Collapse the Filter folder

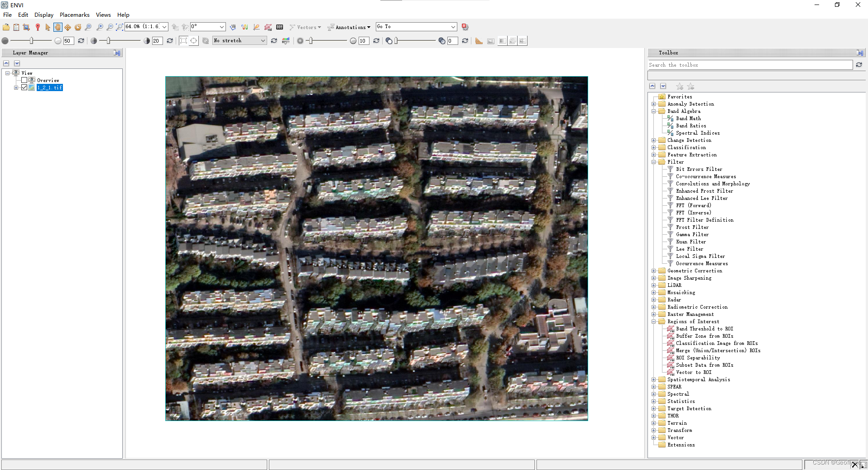click(653, 162)
